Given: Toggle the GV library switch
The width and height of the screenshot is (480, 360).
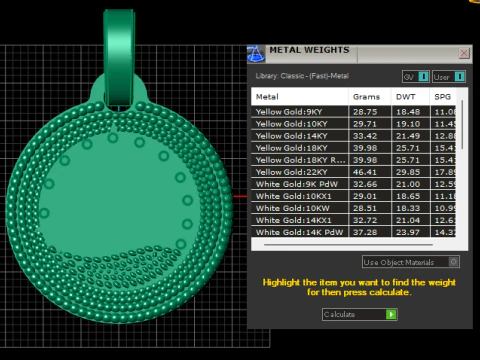Looking at the screenshot, I should click(416, 77).
